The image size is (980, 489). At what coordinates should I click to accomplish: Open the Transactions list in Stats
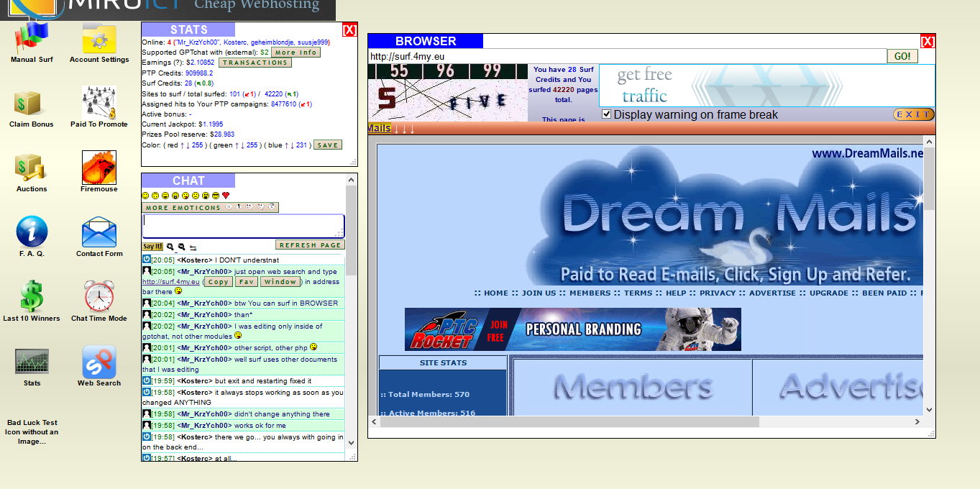pyautogui.click(x=255, y=63)
